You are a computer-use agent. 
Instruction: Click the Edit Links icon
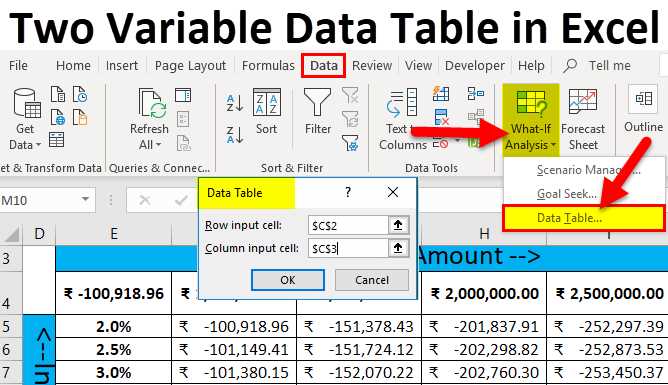[x=184, y=143]
